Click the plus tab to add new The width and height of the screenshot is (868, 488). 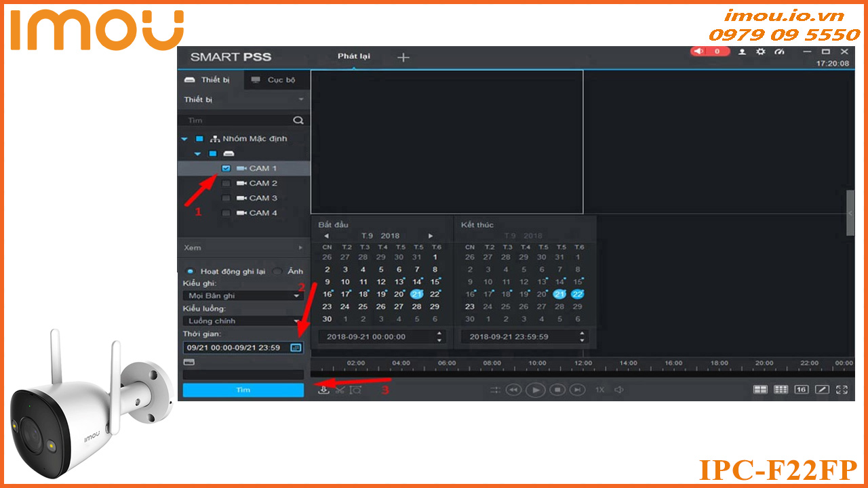(x=403, y=58)
